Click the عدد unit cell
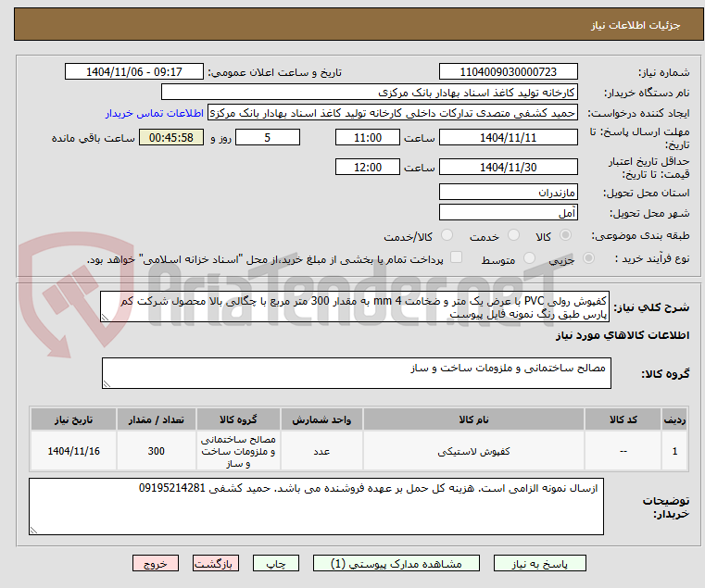Viewport: 705px width, 588px height. coord(321,451)
